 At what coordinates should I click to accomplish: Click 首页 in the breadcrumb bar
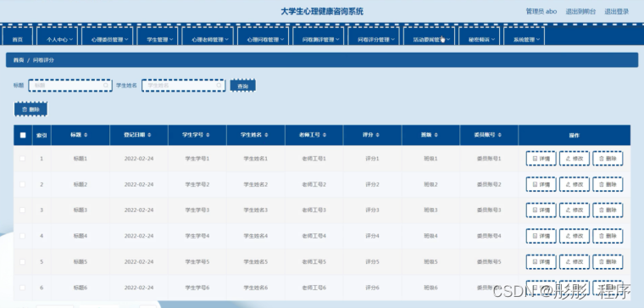click(x=19, y=60)
